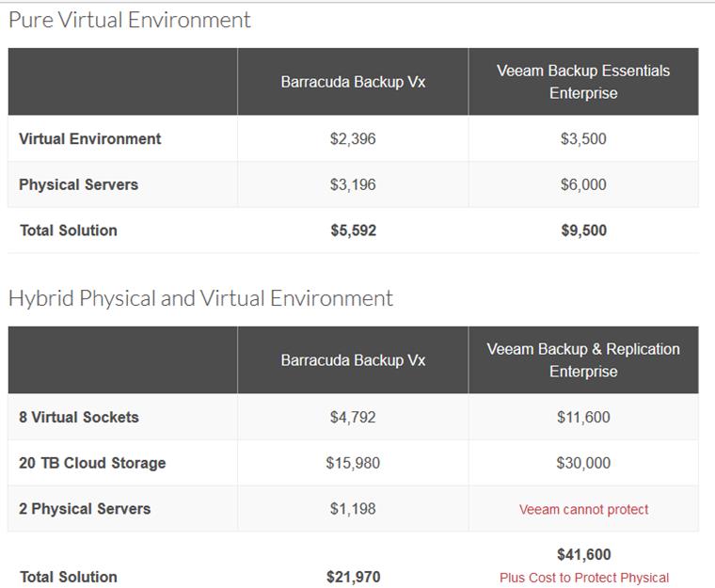
Task: Click the $9,500 total value
Action: click(583, 230)
